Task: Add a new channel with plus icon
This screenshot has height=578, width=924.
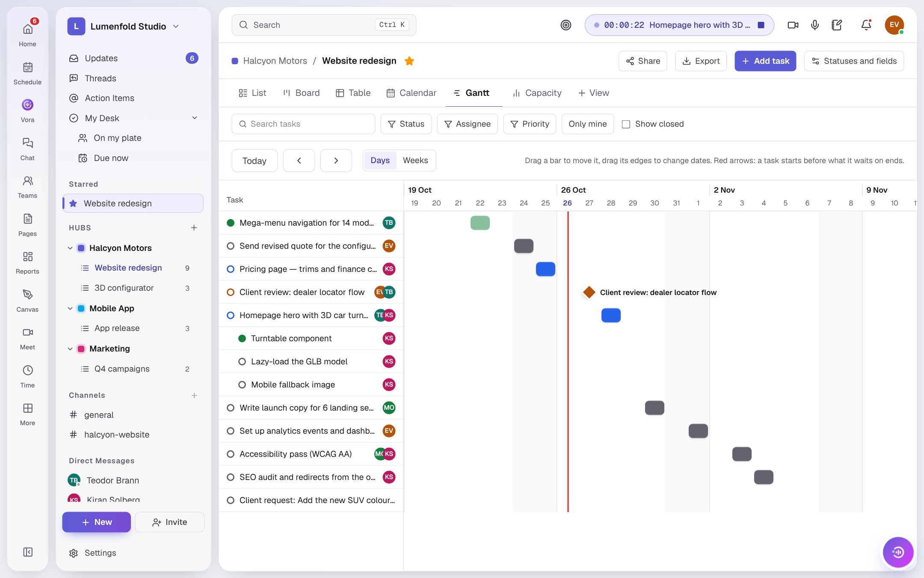Action: (x=194, y=395)
